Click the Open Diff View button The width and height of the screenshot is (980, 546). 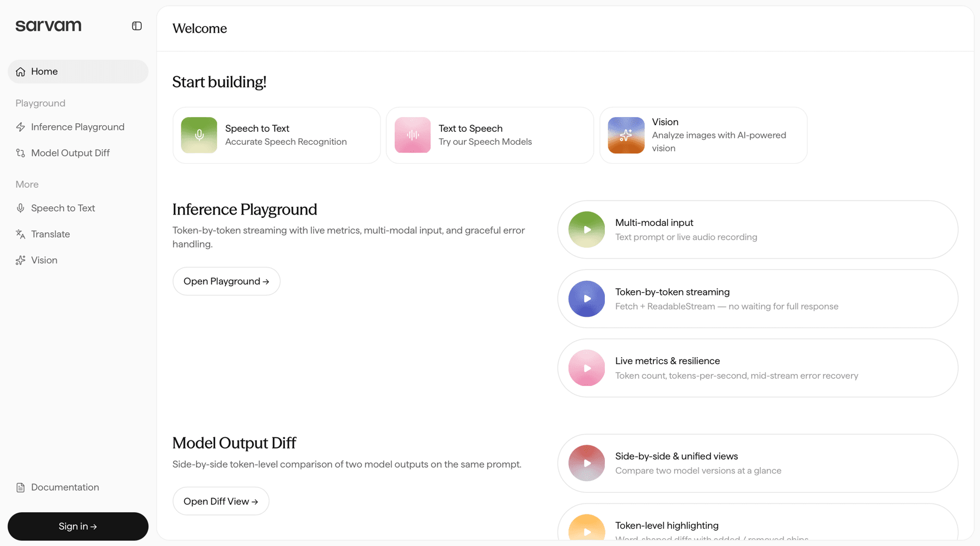[x=221, y=501]
